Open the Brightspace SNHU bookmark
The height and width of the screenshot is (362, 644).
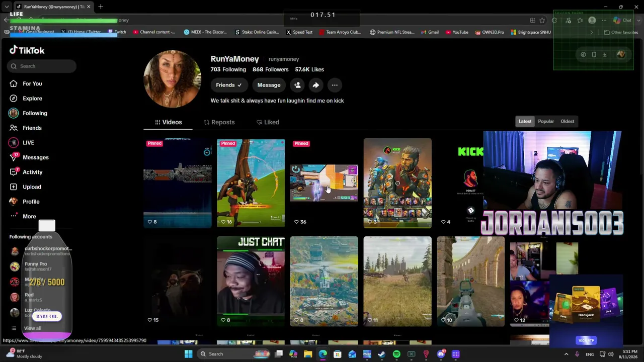pos(531,32)
